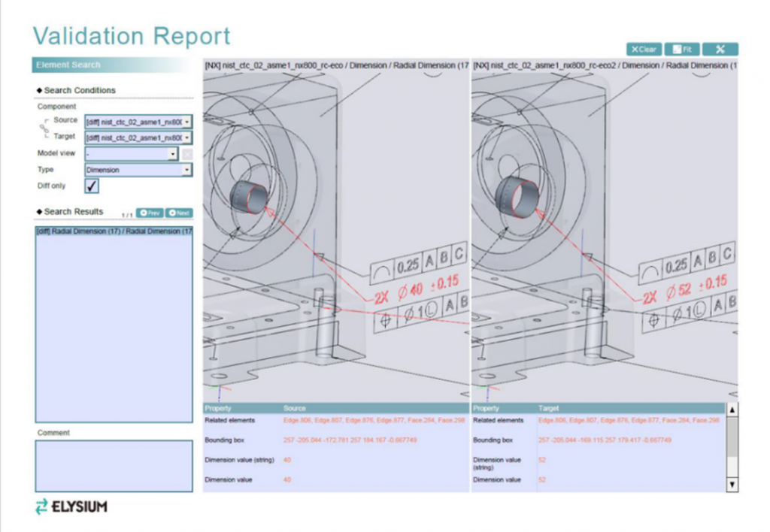Uncheck the Diff only checkbox

coord(92,186)
